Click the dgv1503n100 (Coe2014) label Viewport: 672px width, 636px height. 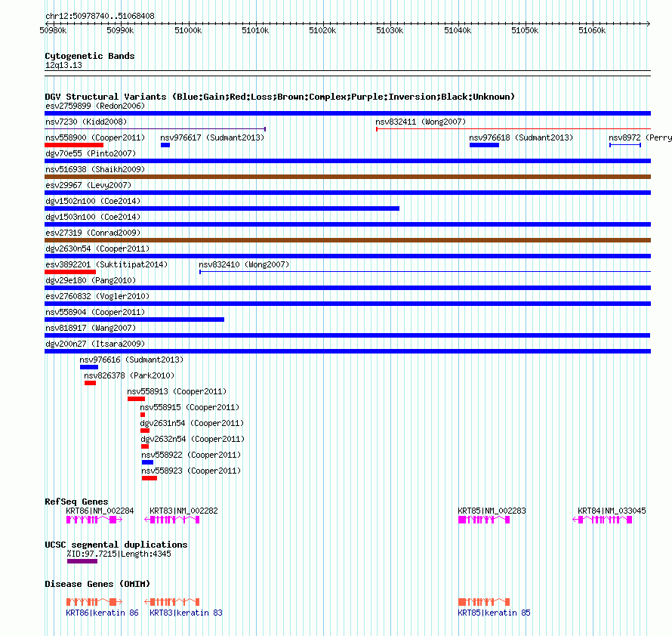click(93, 217)
